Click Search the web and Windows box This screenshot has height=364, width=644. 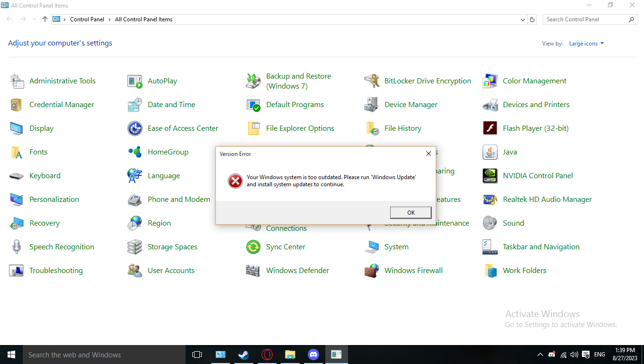(x=104, y=355)
